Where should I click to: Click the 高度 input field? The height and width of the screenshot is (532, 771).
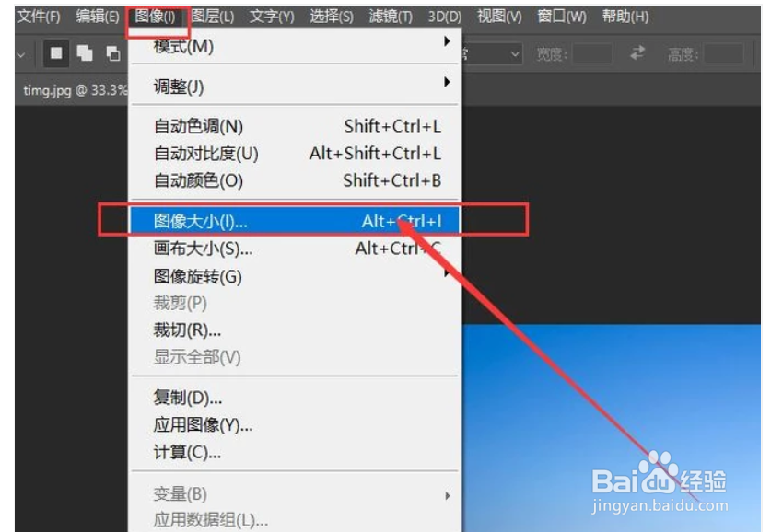[724, 53]
